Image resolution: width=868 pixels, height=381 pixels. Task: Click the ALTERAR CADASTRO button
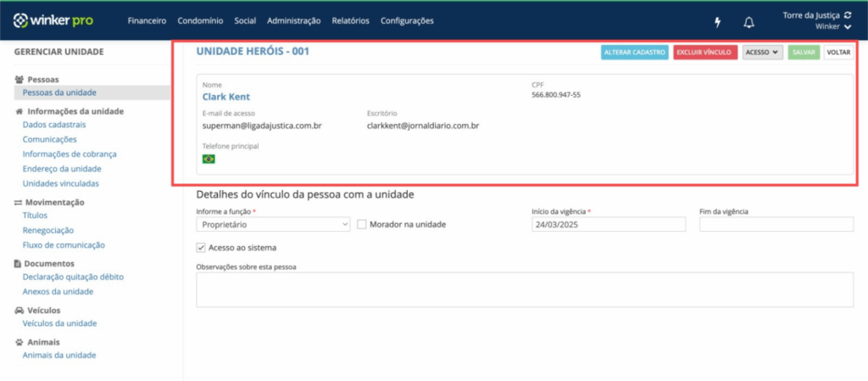click(635, 52)
